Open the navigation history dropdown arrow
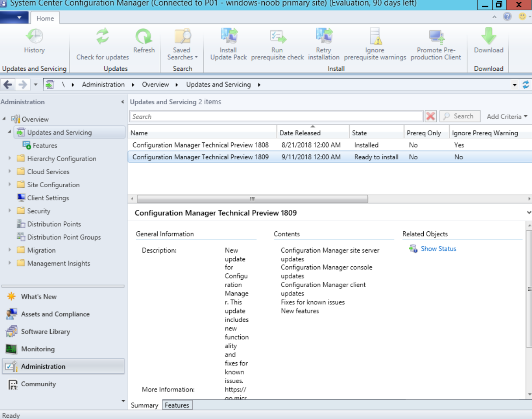This screenshot has height=419, width=532. 35,85
